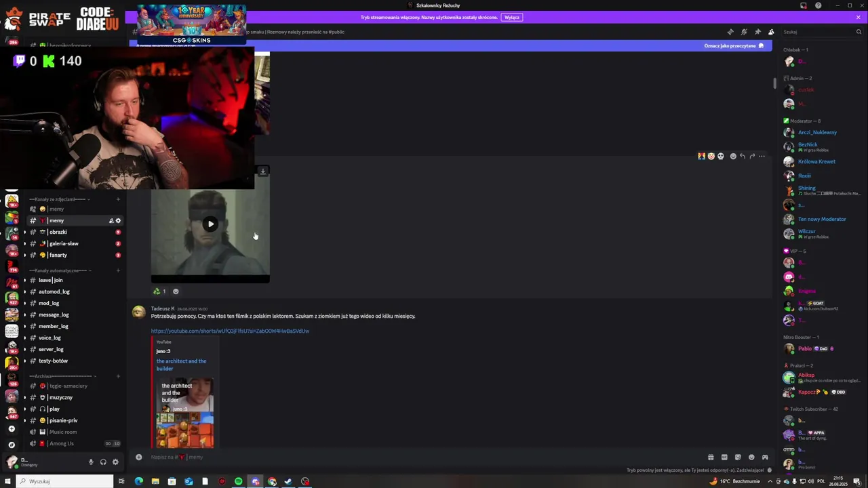Open Steam from the Windows taskbar

288,481
